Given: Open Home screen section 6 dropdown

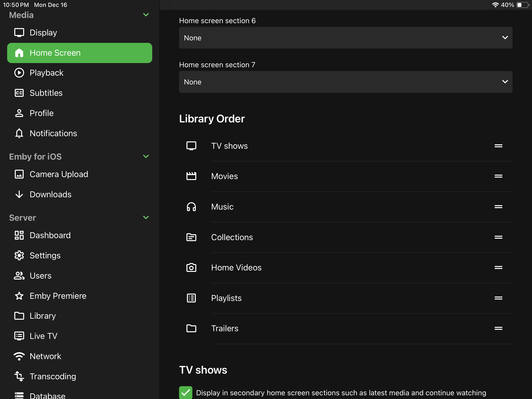Looking at the screenshot, I should click(346, 38).
